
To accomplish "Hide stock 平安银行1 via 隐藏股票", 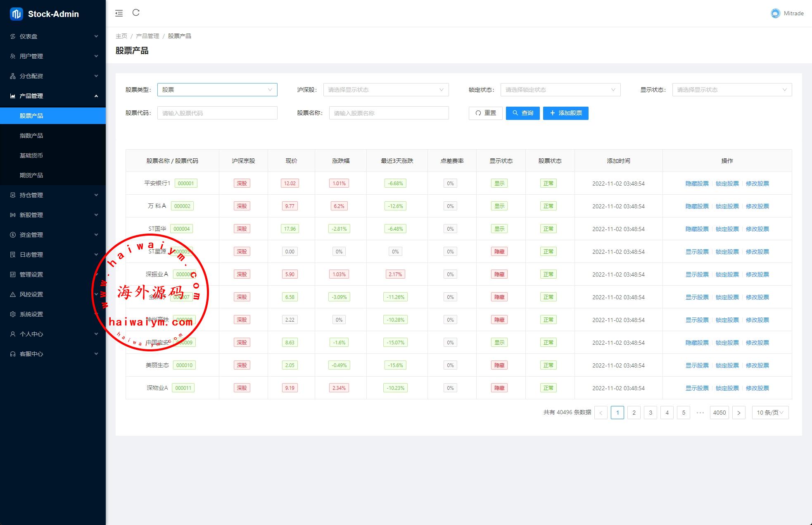I will pyautogui.click(x=697, y=184).
